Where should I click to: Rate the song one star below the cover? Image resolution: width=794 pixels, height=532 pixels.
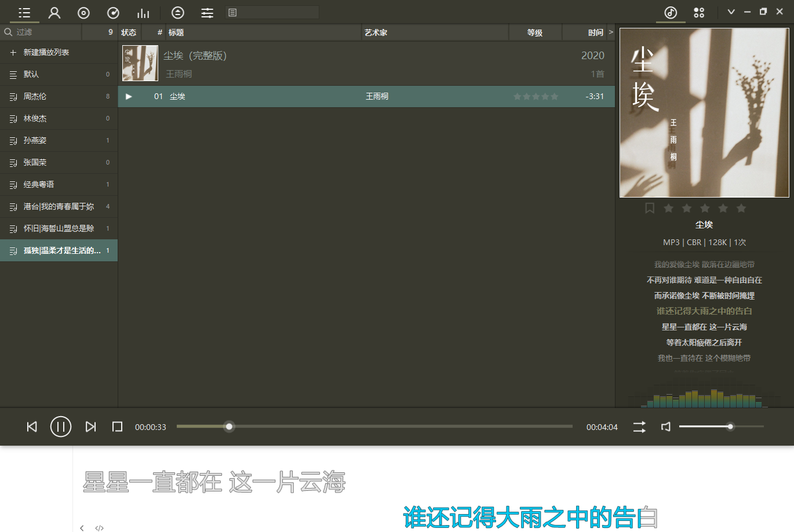(668, 208)
